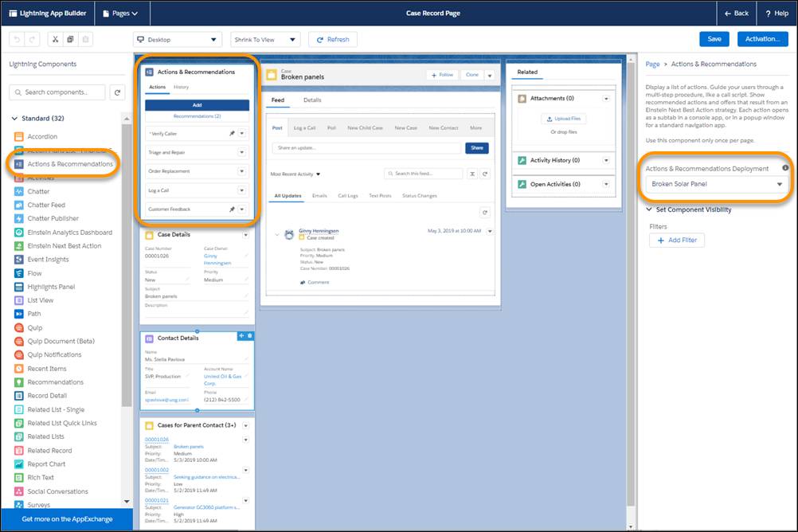Screen dimensions: 798x532
Task: Click the Refresh button
Action: (x=333, y=40)
